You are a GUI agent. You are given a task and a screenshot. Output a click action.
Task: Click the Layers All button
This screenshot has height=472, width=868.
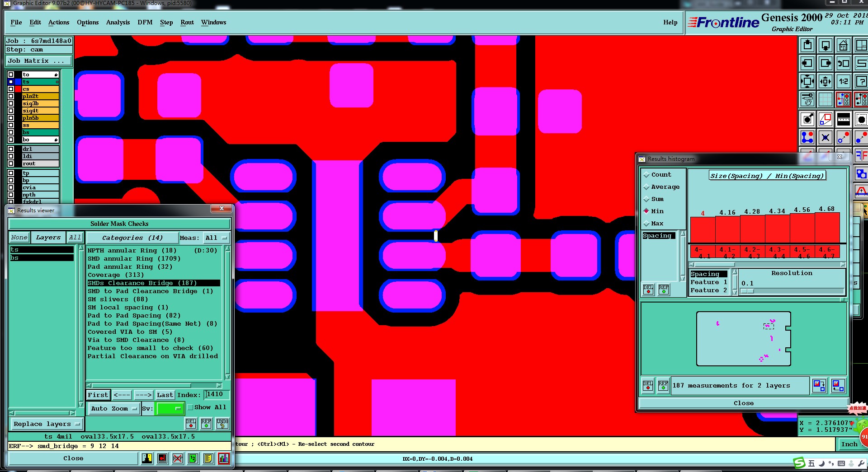click(75, 238)
